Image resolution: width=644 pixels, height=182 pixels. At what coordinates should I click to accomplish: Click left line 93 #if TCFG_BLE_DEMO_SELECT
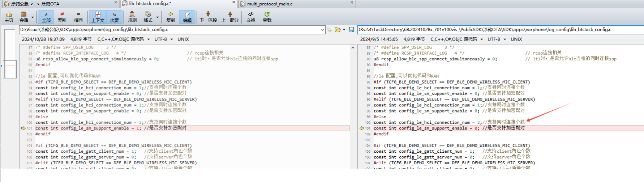coord(113,82)
